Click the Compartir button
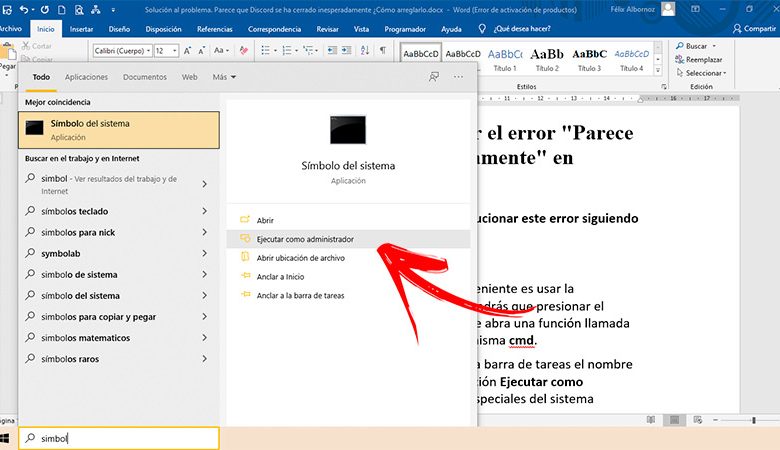The width and height of the screenshot is (780, 450). point(754,29)
